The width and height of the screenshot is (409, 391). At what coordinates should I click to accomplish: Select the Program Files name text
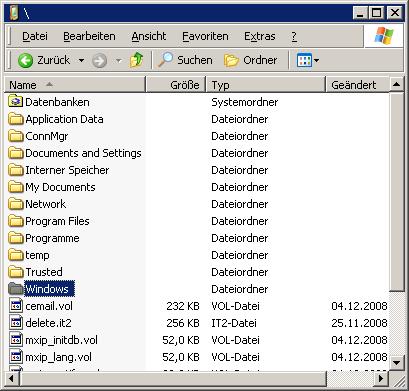(x=57, y=221)
